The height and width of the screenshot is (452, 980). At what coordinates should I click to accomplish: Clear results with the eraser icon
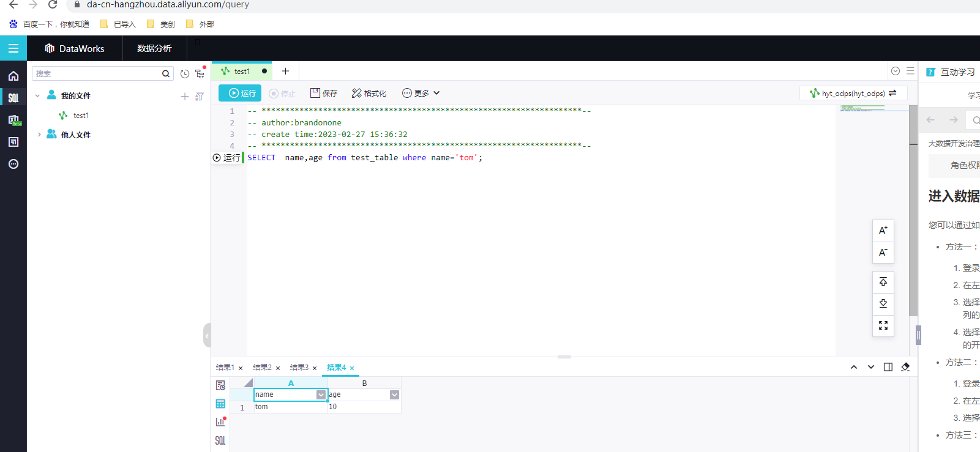pos(905,367)
